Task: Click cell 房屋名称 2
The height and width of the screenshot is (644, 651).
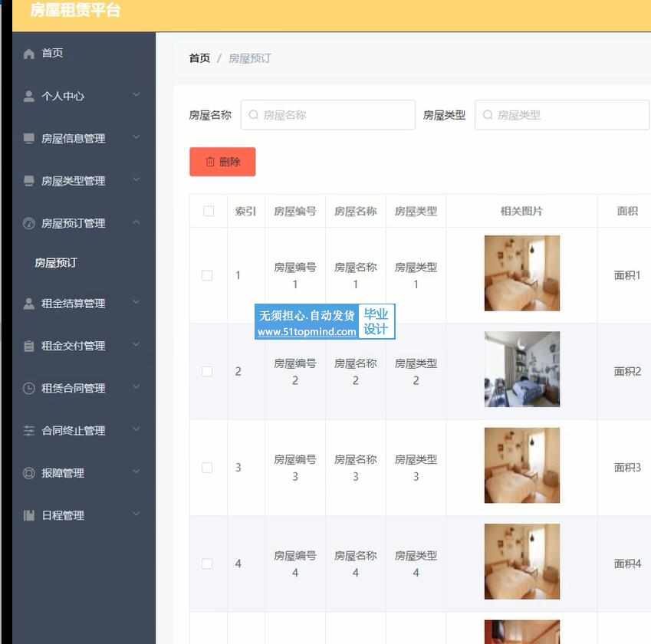Action: 356,371
